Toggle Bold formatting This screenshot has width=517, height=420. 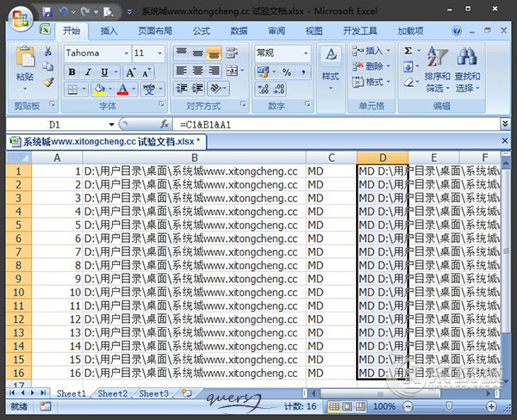[x=72, y=72]
